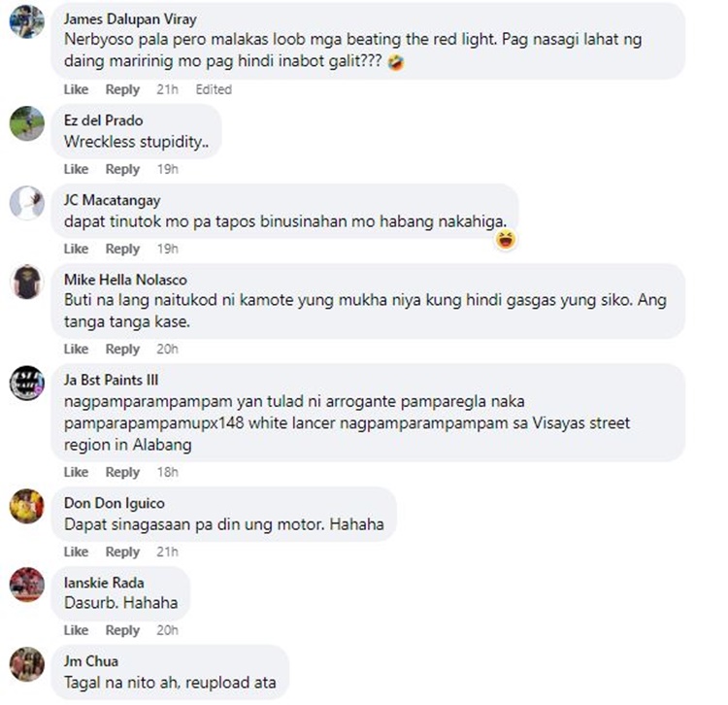Open James Dalupan Viray's profile picture
Screen dimensions: 728x705
click(x=27, y=21)
